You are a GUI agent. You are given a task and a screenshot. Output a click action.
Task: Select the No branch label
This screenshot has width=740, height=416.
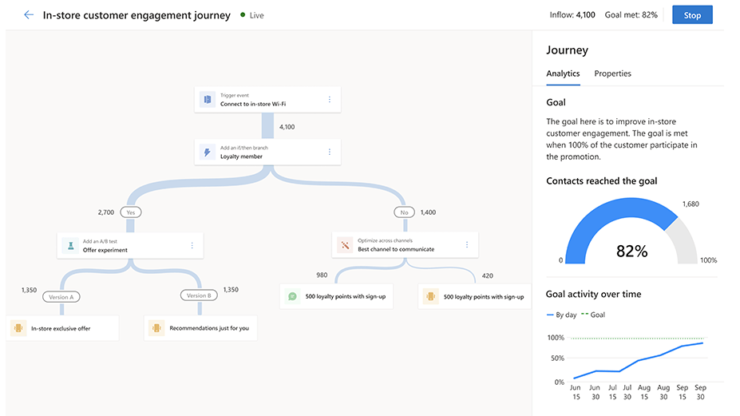click(404, 212)
